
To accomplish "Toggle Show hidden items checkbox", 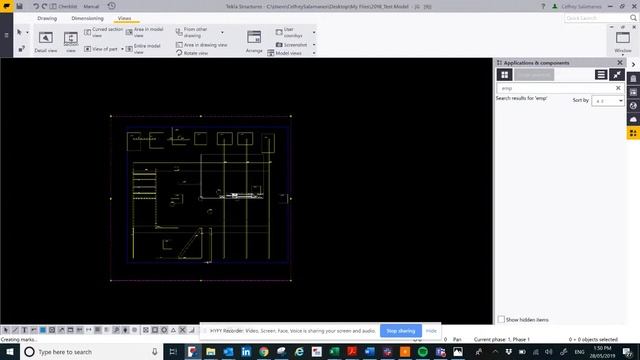I will (501, 319).
